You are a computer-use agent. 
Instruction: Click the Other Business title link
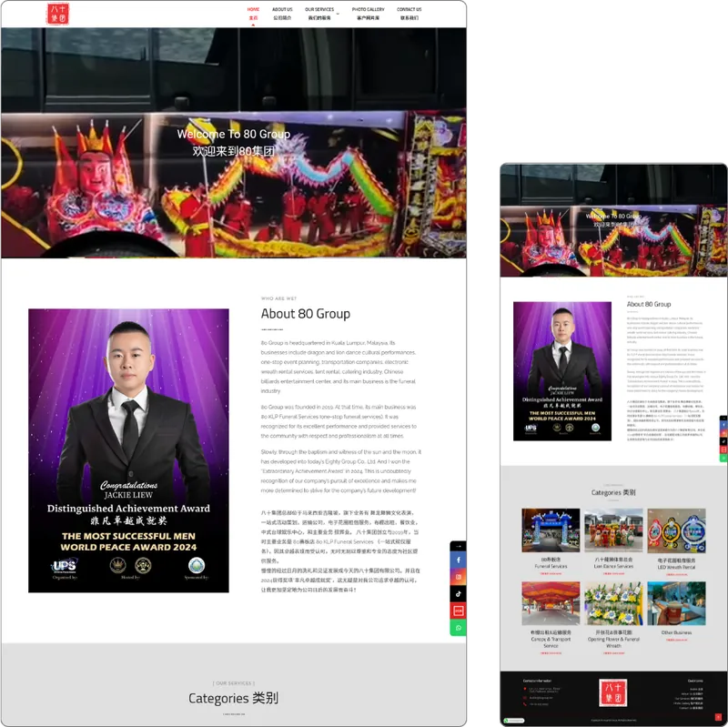click(676, 632)
